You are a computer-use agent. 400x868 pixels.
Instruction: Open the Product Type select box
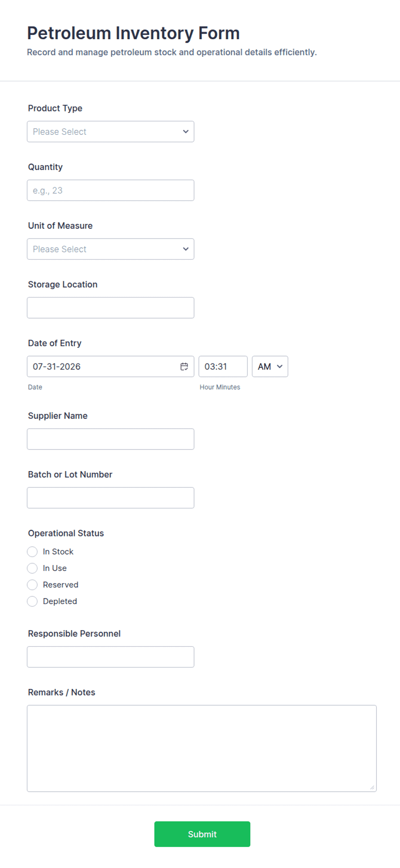pos(111,132)
